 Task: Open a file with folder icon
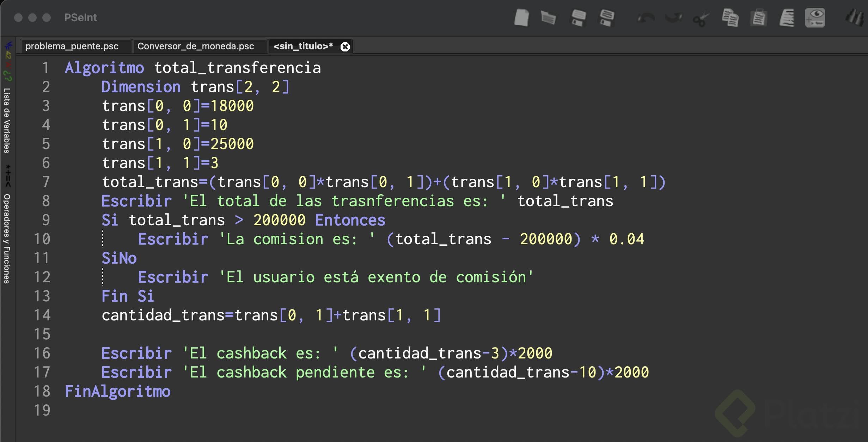click(548, 18)
